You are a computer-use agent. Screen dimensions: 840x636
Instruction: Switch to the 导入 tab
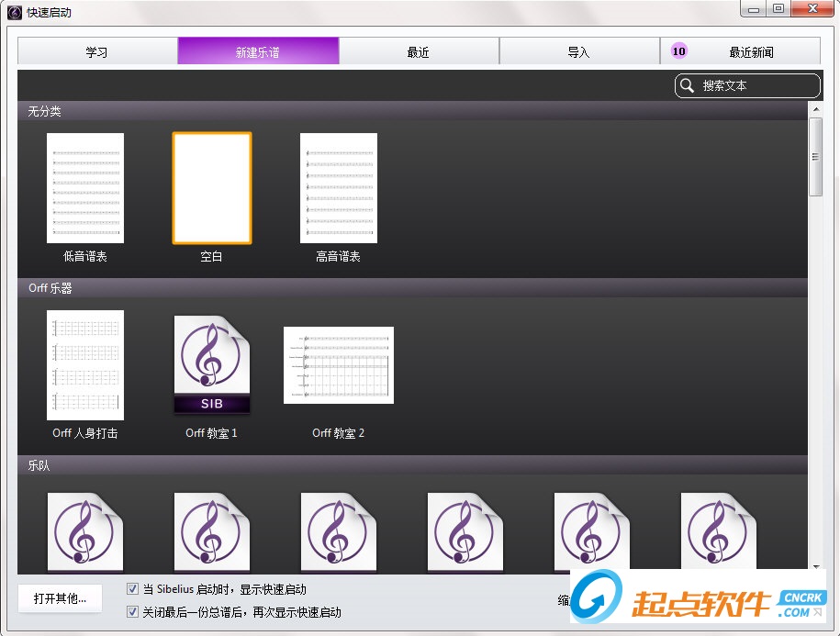tap(579, 51)
